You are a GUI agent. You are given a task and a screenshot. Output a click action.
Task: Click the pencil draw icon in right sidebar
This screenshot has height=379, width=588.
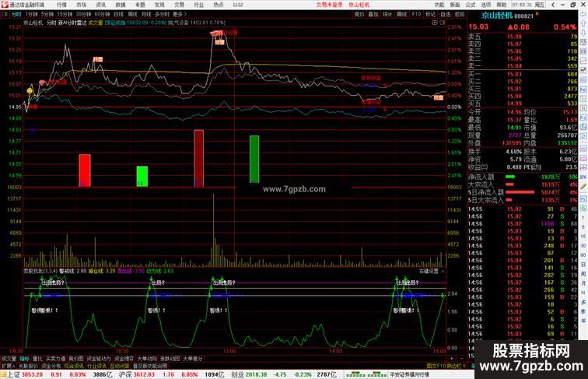pyautogui.click(x=583, y=186)
